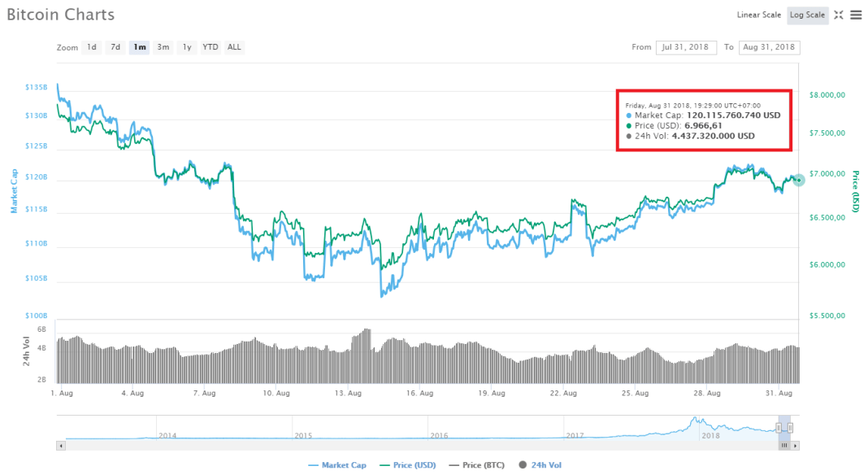Select the 1m zoom range
Screen dimensions: 868x475
tap(140, 47)
